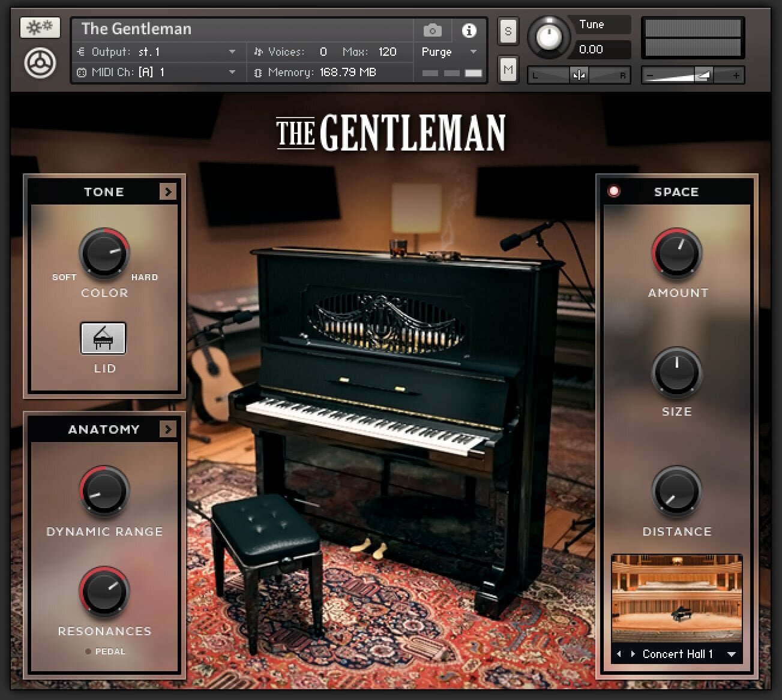782x700 pixels.
Task: Click the piano lid icon in the Tone panel
Action: coord(103,338)
